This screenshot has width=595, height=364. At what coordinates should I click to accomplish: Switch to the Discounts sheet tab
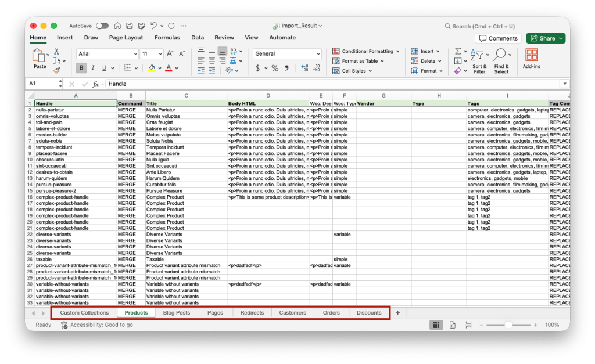(369, 313)
